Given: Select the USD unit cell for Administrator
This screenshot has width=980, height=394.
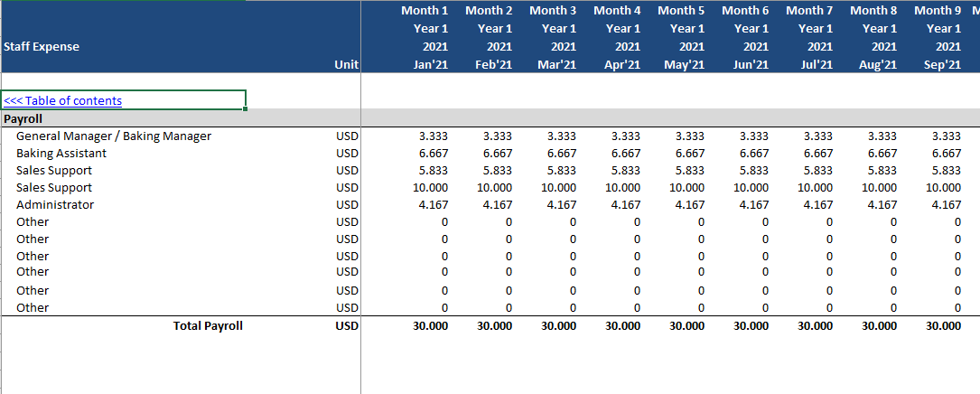Looking at the screenshot, I should point(347,204).
